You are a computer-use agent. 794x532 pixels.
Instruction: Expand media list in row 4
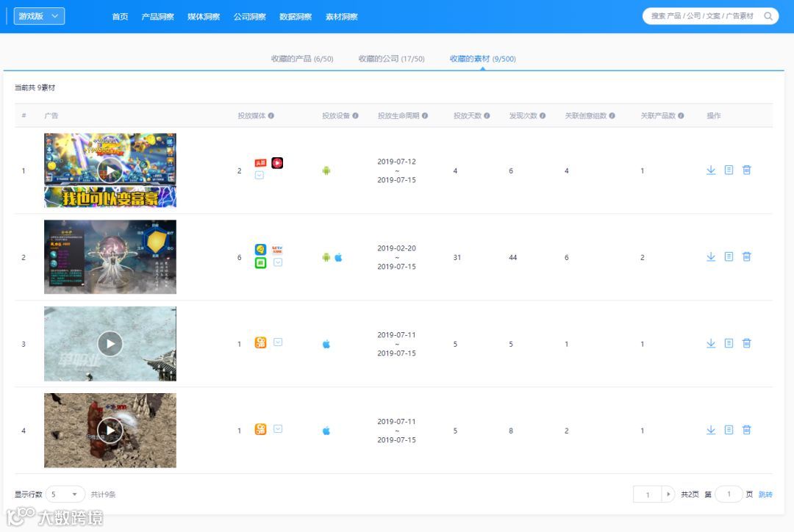coord(278,428)
